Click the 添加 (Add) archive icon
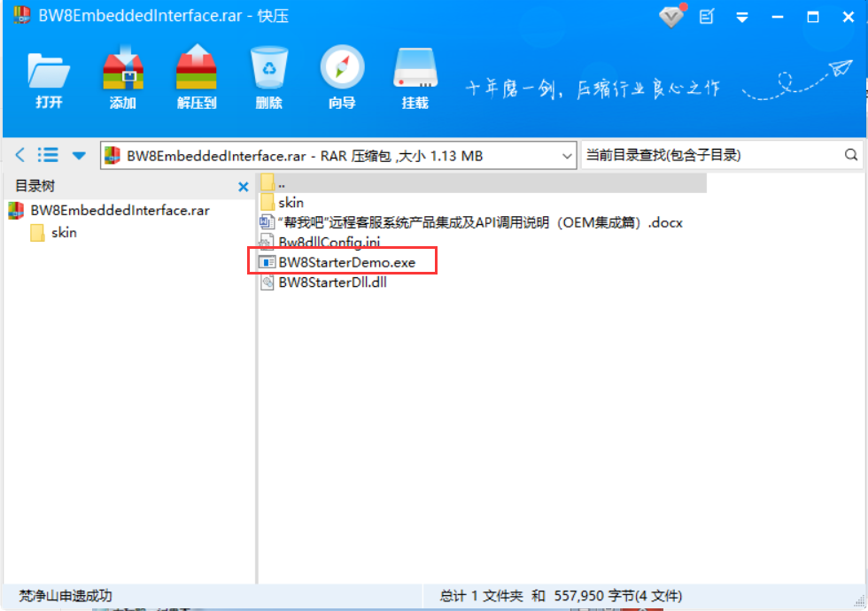The width and height of the screenshot is (868, 611). pyautogui.click(x=123, y=77)
